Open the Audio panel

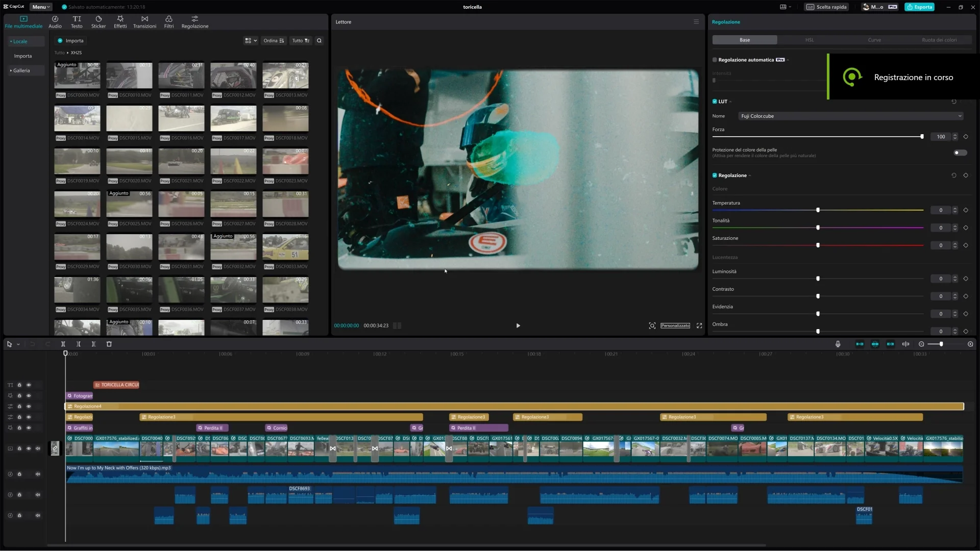(55, 21)
